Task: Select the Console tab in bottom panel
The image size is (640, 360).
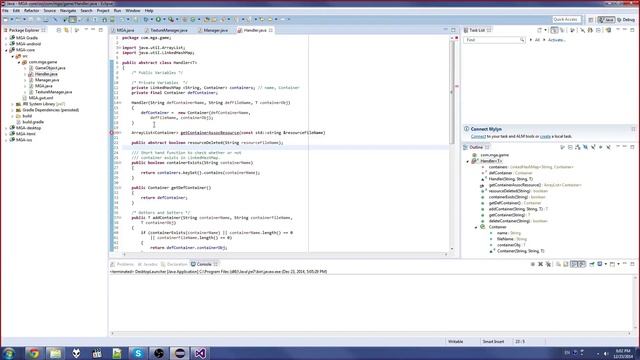Action: click(x=204, y=264)
